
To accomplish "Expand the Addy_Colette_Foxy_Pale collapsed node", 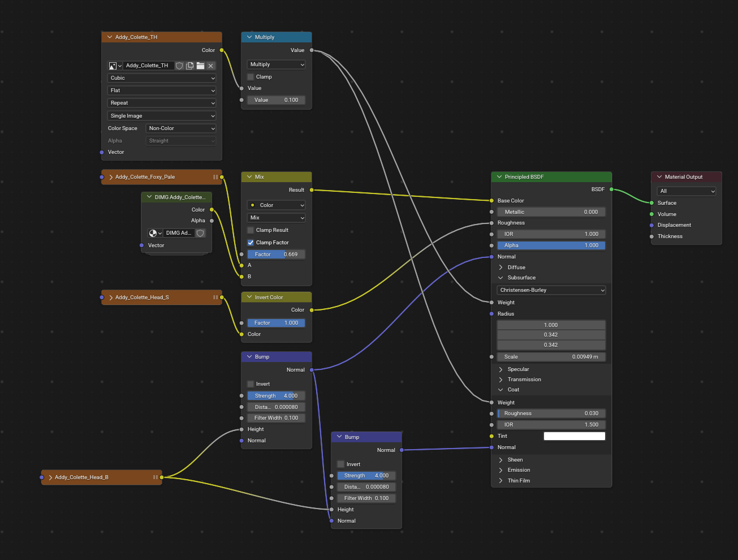I will tap(111, 177).
